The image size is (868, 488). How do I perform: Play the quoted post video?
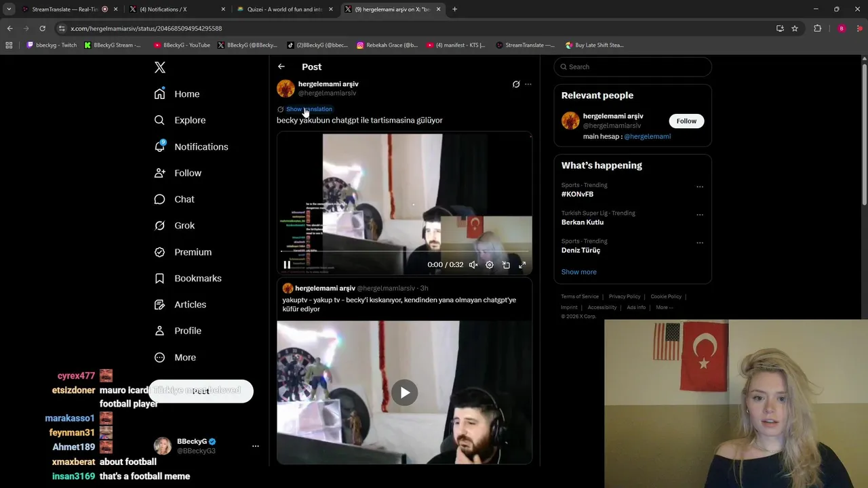point(404,392)
